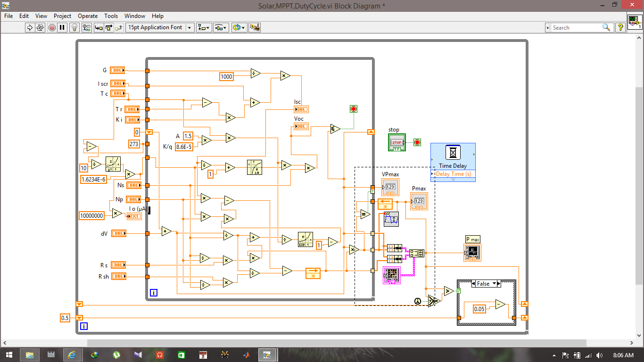
Task: Open the Reorder dropdown
Action: [x=239, y=27]
